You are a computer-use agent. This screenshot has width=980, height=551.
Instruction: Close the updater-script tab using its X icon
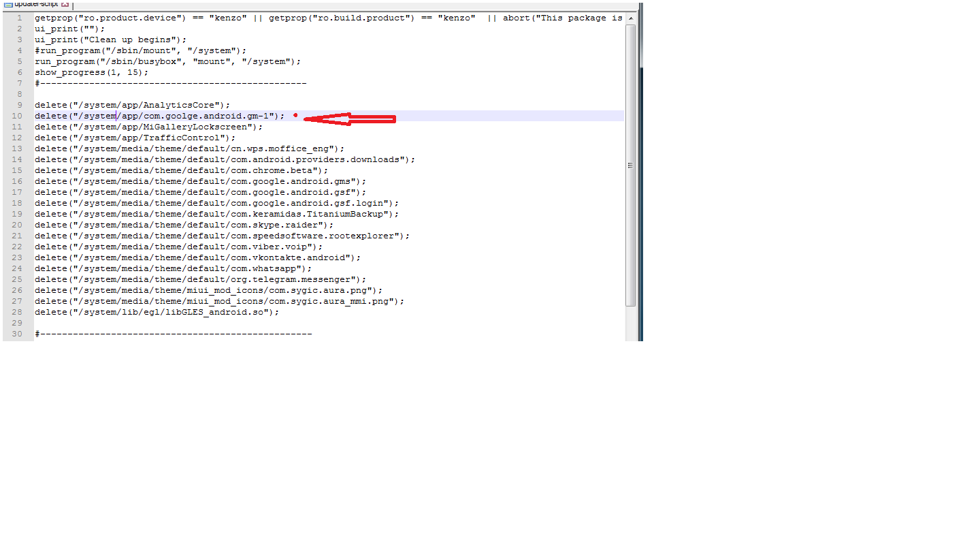coord(65,3)
